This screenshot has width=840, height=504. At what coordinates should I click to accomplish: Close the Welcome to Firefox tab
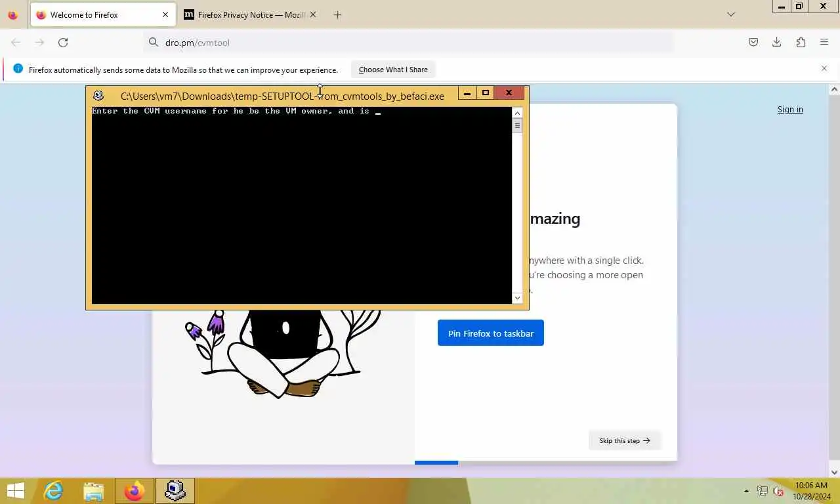[x=165, y=14]
